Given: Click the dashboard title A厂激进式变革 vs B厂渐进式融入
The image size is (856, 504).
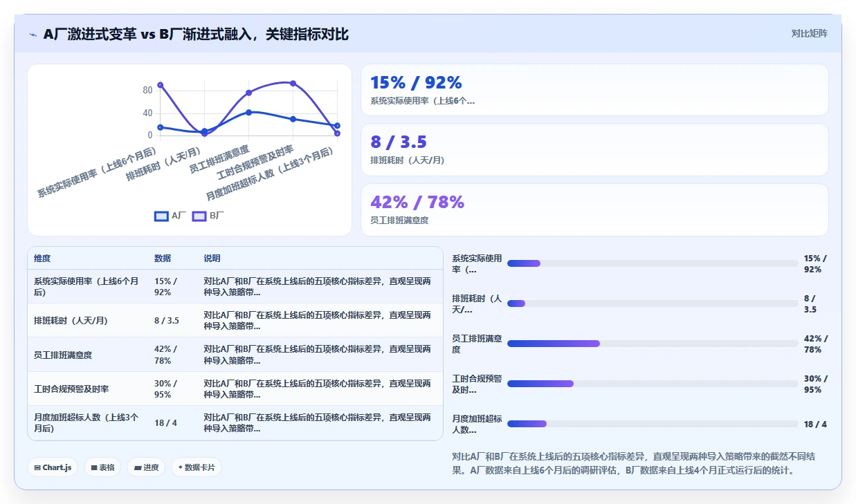Looking at the screenshot, I should click(196, 35).
